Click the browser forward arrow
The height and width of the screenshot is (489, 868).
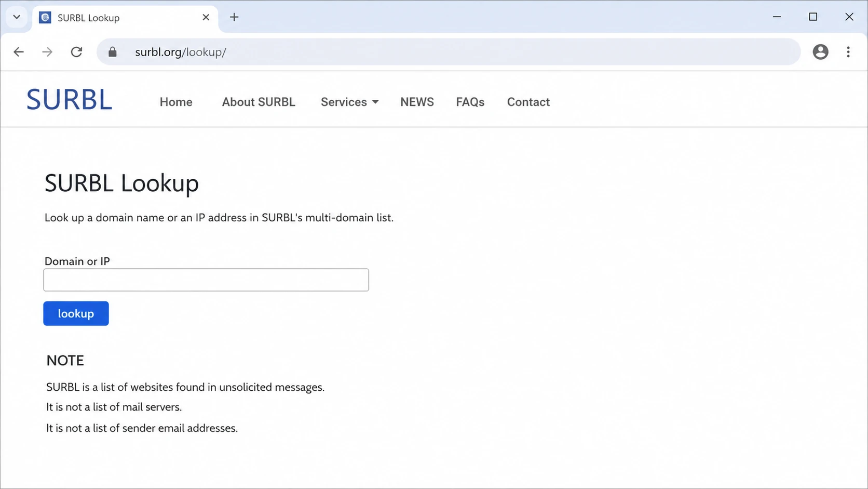47,52
